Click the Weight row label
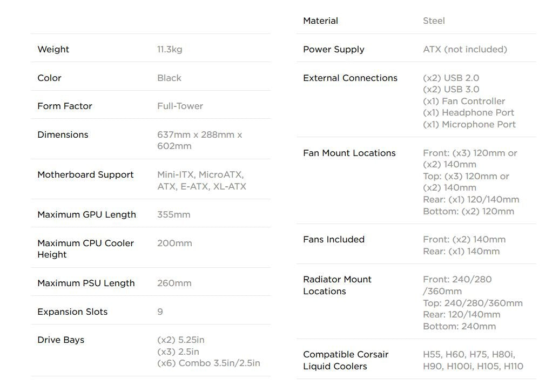 [x=53, y=49]
